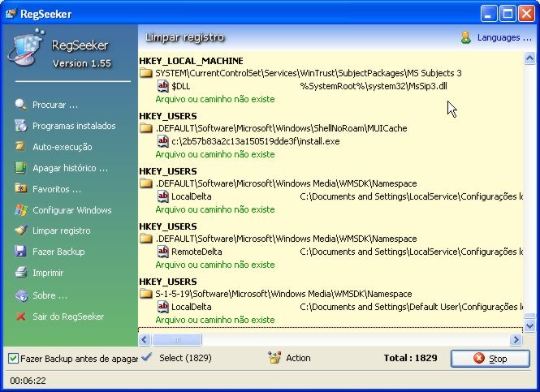
Task: Open Procurar … in sidebar
Action: pos(55,105)
